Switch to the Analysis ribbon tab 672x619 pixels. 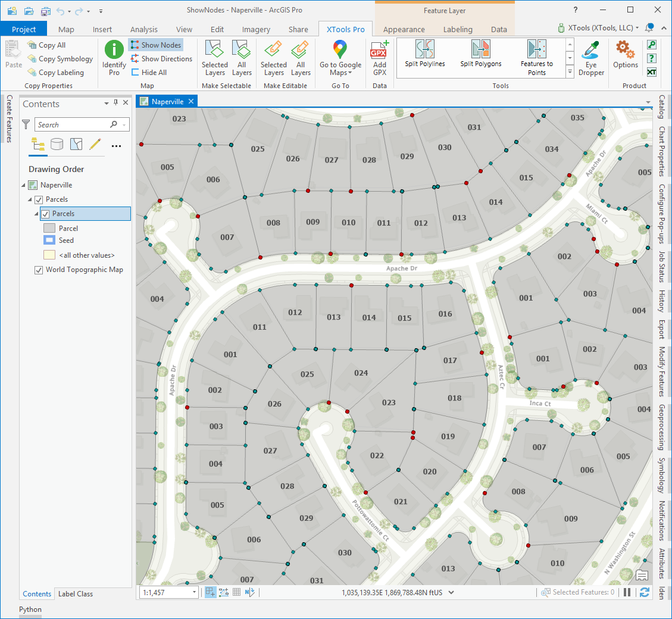[144, 29]
